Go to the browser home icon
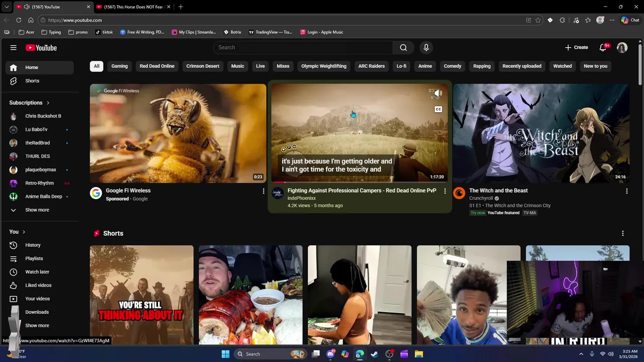 coord(31,20)
